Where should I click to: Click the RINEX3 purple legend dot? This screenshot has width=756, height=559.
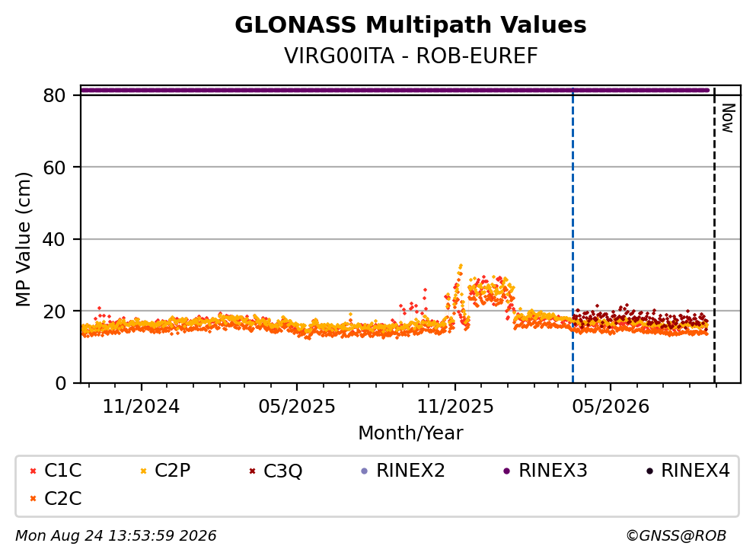tap(507, 471)
